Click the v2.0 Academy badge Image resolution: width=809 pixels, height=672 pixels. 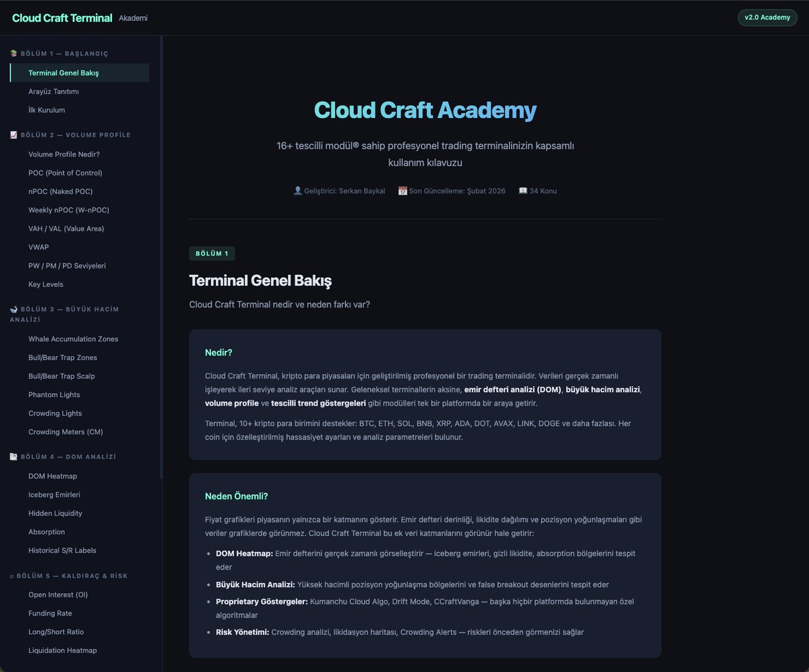point(767,18)
